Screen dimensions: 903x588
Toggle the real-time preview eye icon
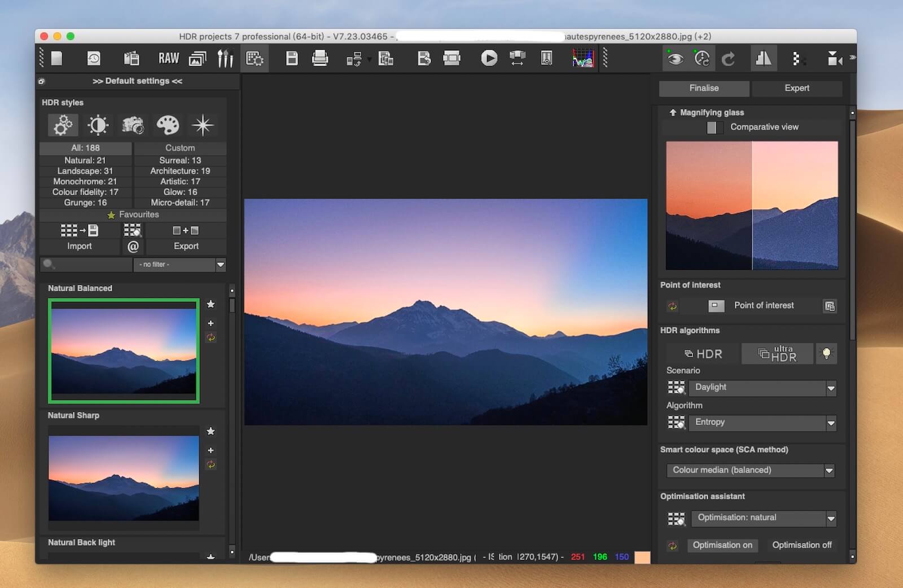(x=674, y=58)
